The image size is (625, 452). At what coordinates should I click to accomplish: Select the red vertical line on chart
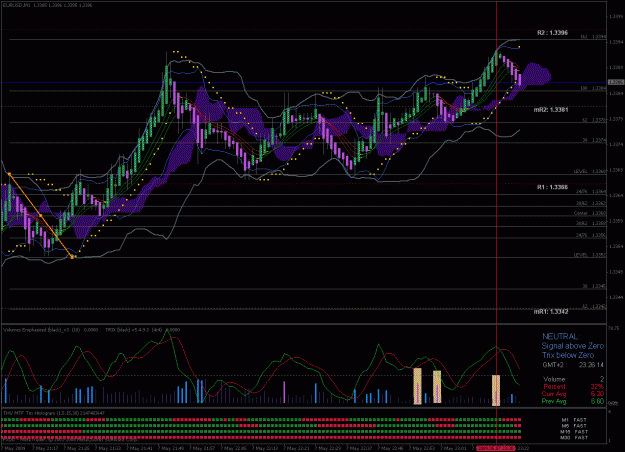click(x=496, y=223)
